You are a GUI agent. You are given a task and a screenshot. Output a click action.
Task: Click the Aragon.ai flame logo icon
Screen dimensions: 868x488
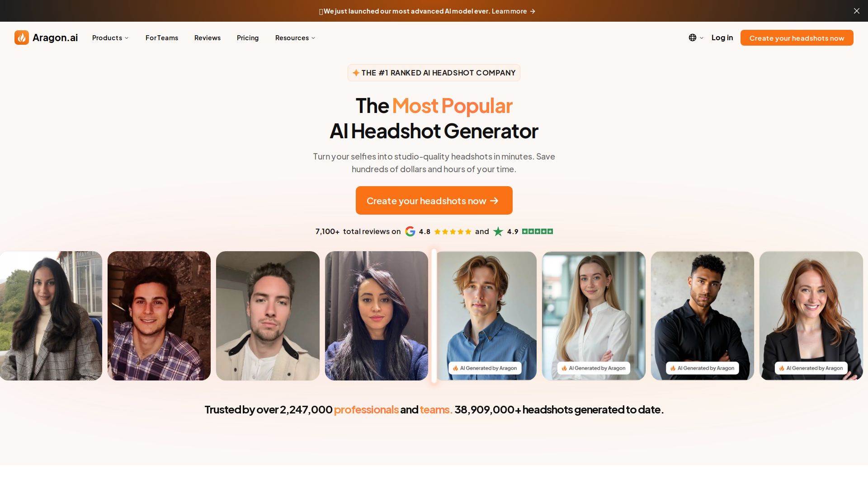(x=22, y=38)
